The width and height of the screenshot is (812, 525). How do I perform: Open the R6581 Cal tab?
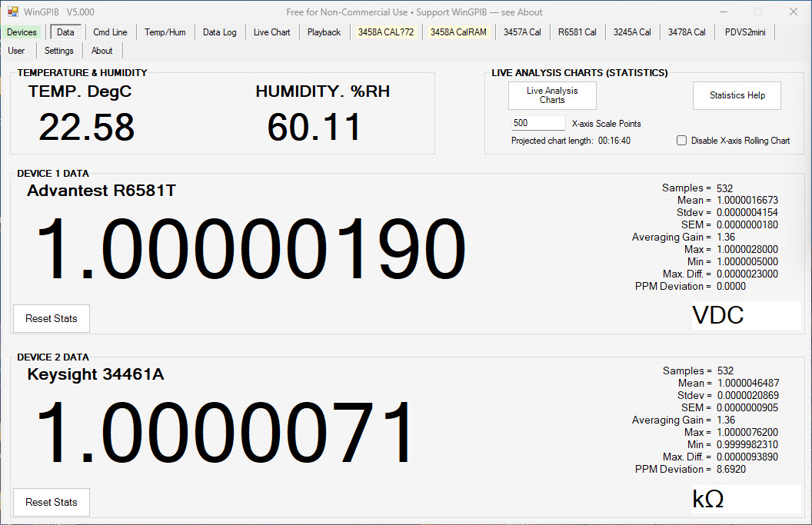click(577, 32)
